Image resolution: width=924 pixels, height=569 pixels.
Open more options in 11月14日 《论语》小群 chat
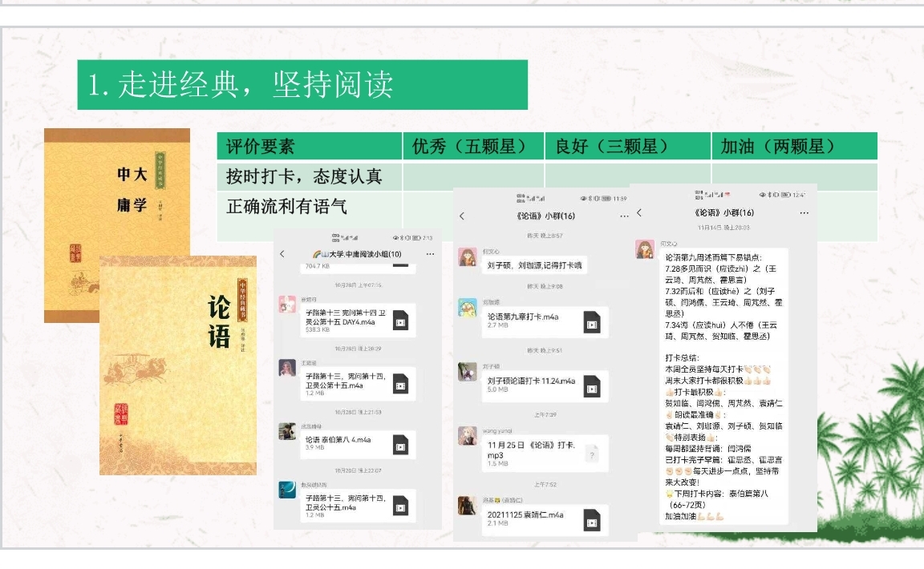coord(804,212)
